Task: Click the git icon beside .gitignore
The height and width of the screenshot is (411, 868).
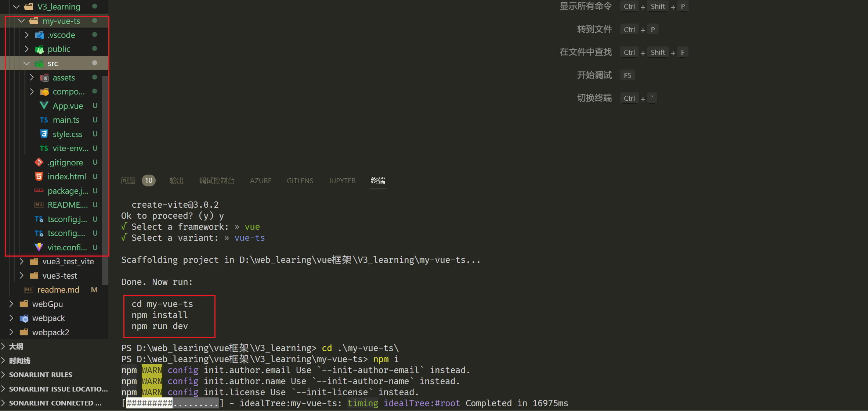Action: pyautogui.click(x=39, y=162)
